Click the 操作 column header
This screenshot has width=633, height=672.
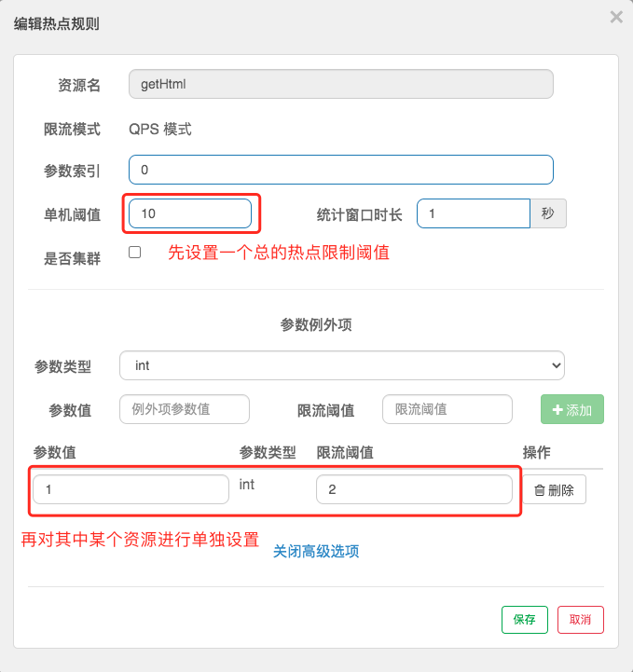537,452
